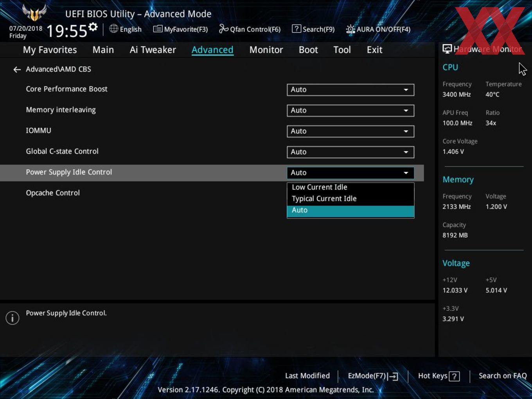Select Opcache Control label
532x399 pixels.
pos(53,193)
